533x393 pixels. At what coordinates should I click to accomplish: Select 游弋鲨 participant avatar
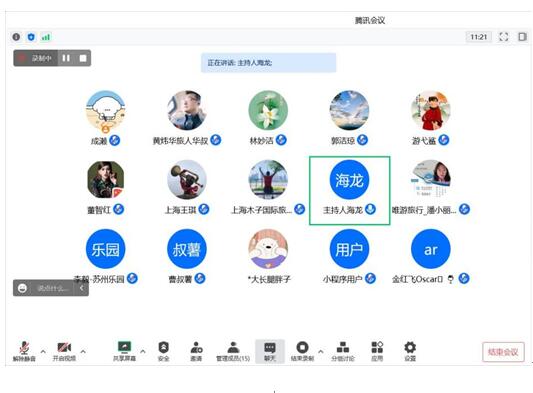click(x=430, y=110)
